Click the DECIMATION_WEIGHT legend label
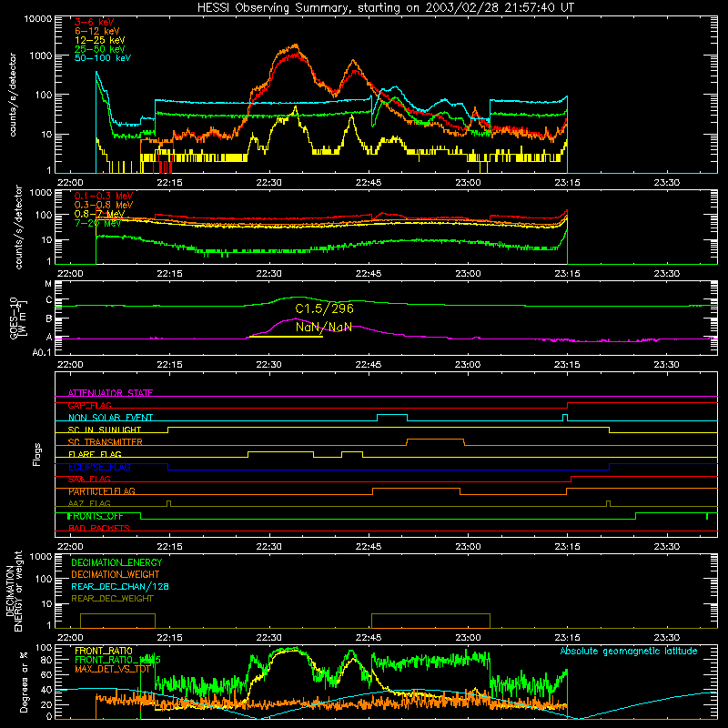The height and width of the screenshot is (728, 728). tap(116, 574)
